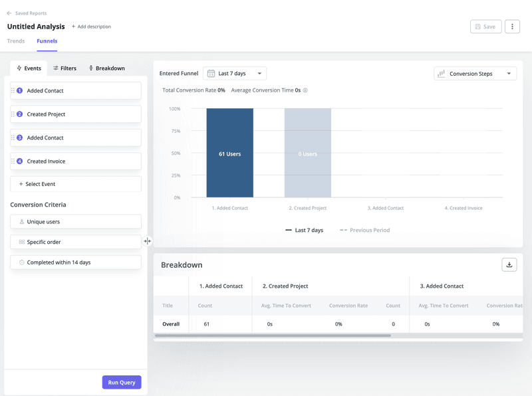The height and width of the screenshot is (396, 532).
Task: Click the Save button
Action: coord(485,26)
